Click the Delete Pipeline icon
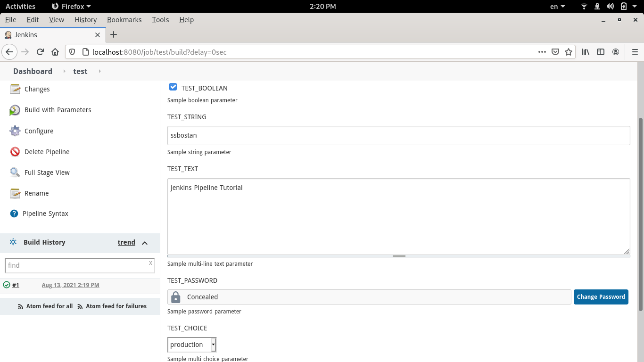Image resolution: width=644 pixels, height=362 pixels. (15, 151)
